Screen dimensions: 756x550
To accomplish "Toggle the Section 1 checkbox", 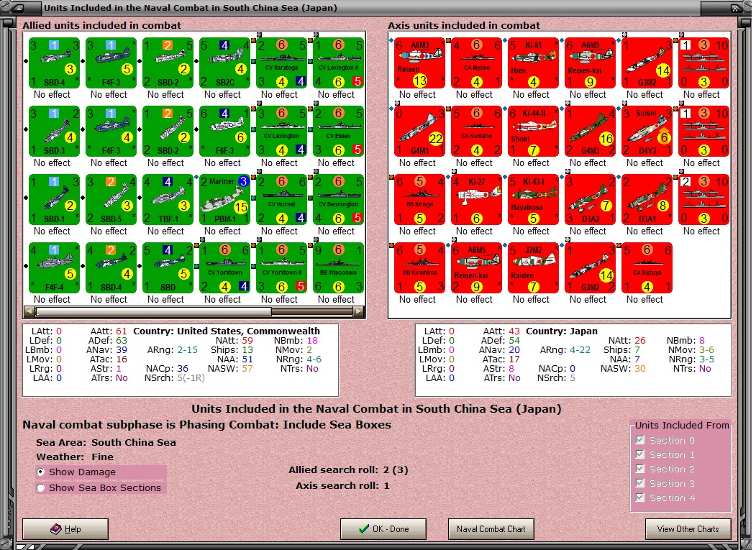I will [x=639, y=454].
